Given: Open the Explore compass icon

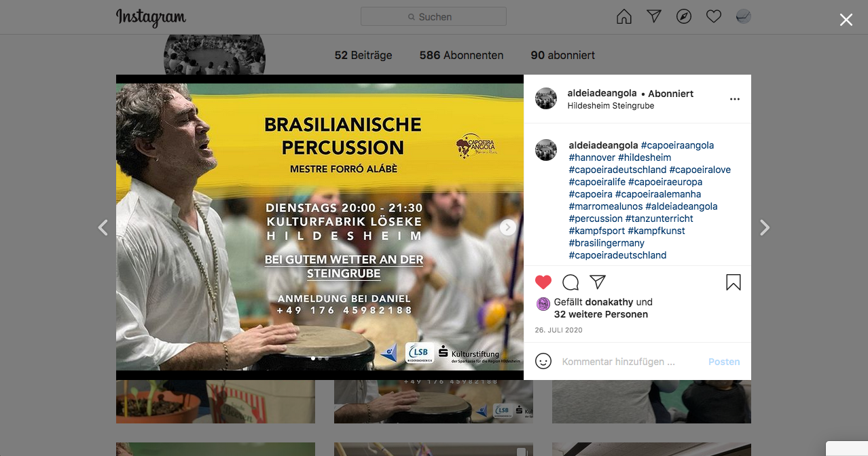Looking at the screenshot, I should coord(684,17).
